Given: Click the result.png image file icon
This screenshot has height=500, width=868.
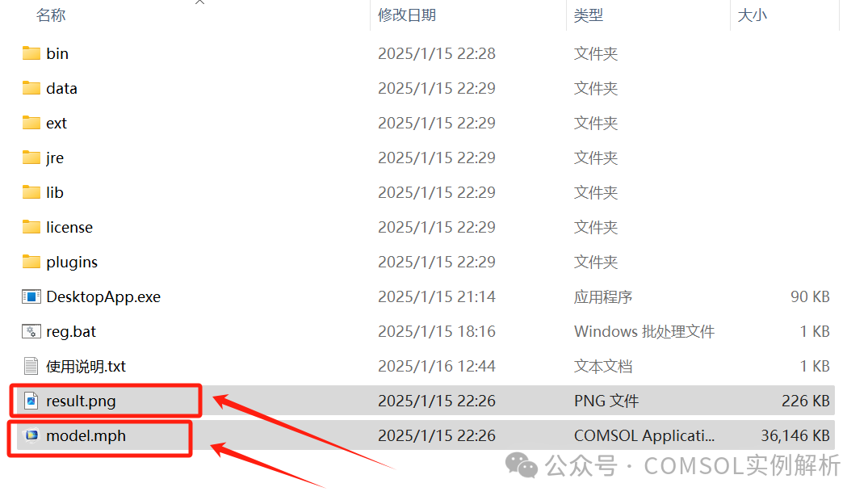Looking at the screenshot, I should [x=31, y=401].
